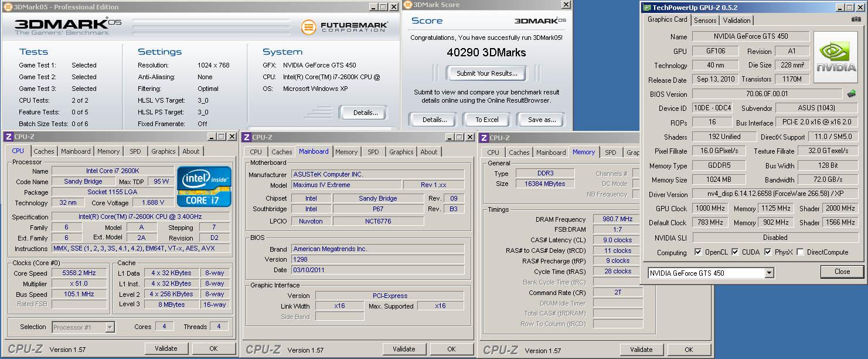Click the Z title icon of the CPU-Z Memory window
This screenshot has width=868, height=359.
pos(484,137)
